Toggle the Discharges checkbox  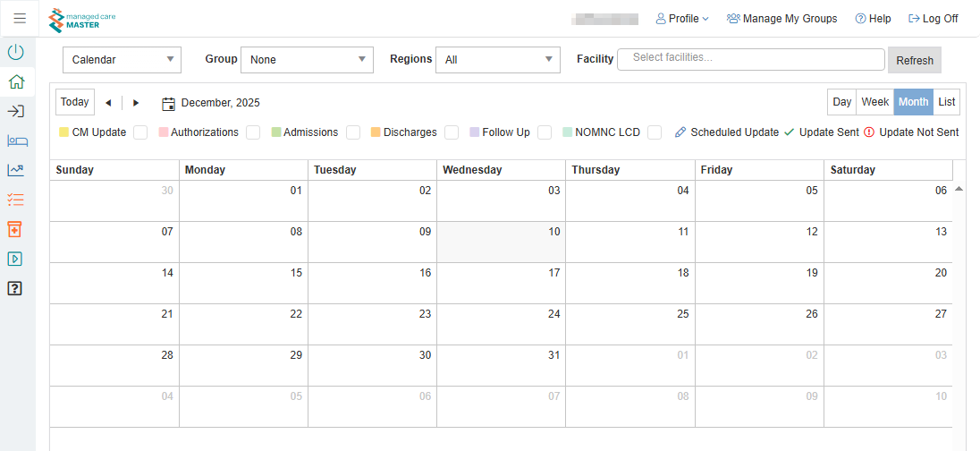(452, 132)
